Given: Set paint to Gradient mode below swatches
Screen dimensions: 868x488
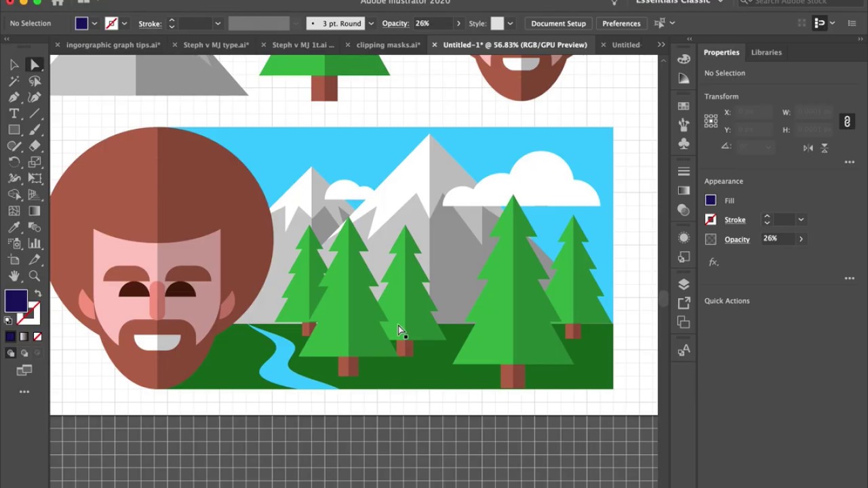Looking at the screenshot, I should 24,337.
